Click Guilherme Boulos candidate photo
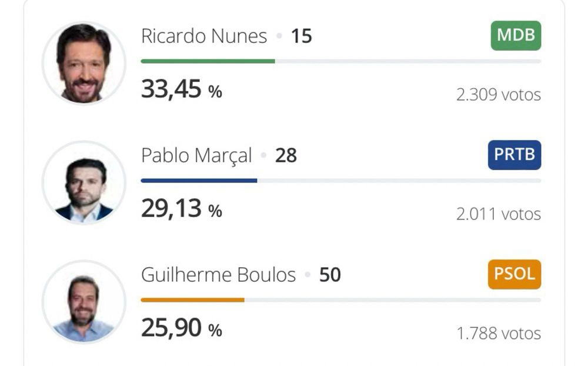This screenshot has width=588, height=366. pyautogui.click(x=84, y=302)
